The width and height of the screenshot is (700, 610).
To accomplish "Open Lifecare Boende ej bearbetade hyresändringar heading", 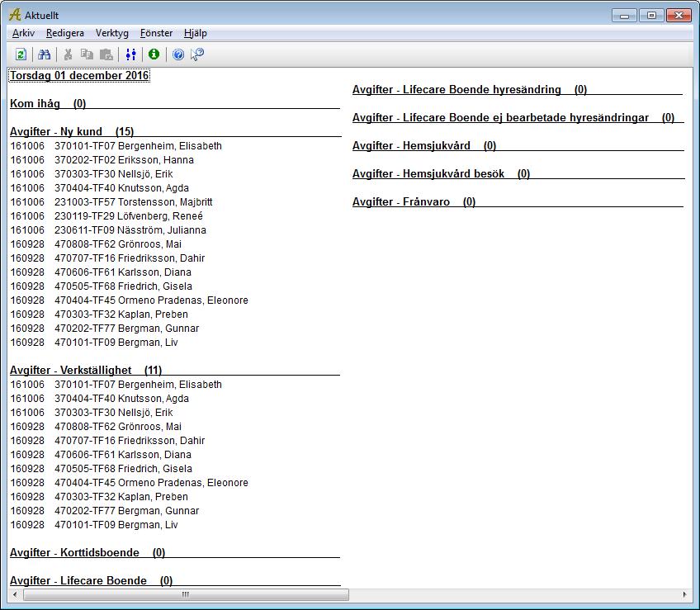I will pyautogui.click(x=513, y=118).
